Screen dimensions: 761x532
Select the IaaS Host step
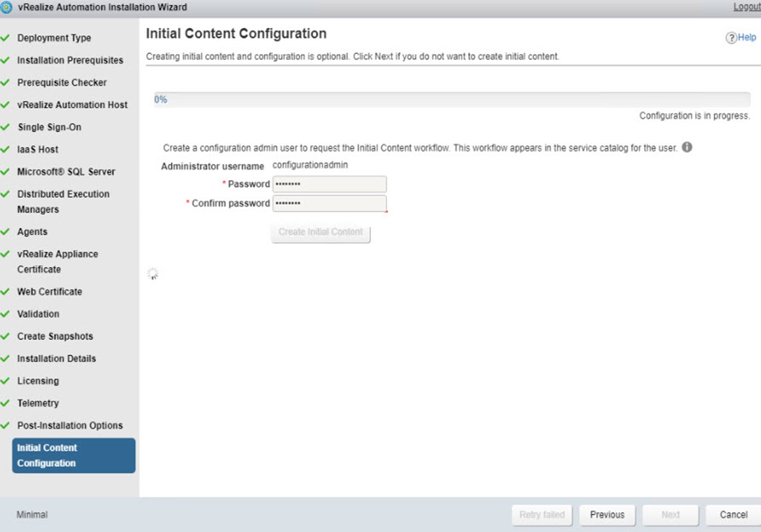38,150
